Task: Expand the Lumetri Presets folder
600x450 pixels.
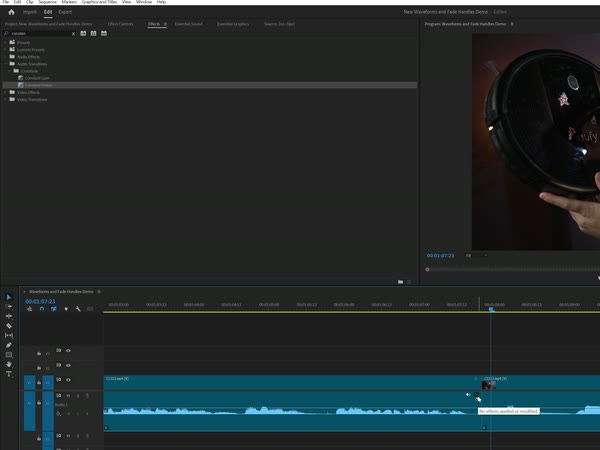Action: pyautogui.click(x=5, y=49)
